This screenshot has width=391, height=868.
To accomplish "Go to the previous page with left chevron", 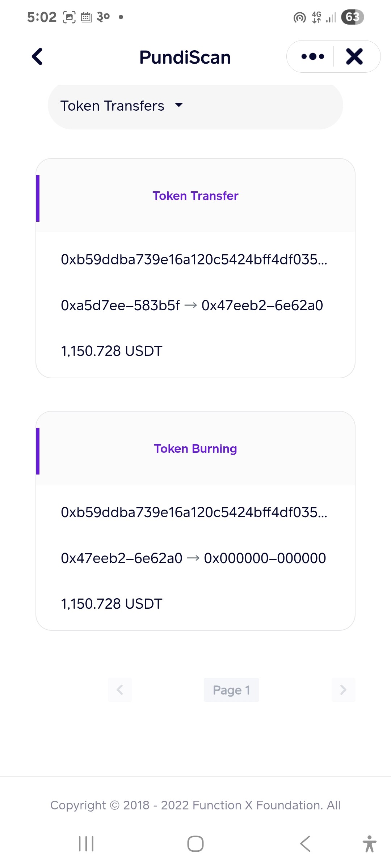I will point(120,690).
